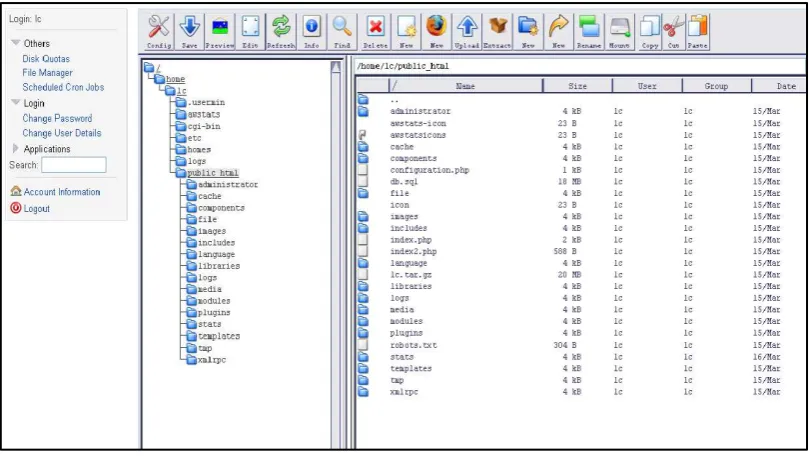This screenshot has width=809, height=456.
Task: Select media folder in directory tree
Action: [204, 289]
